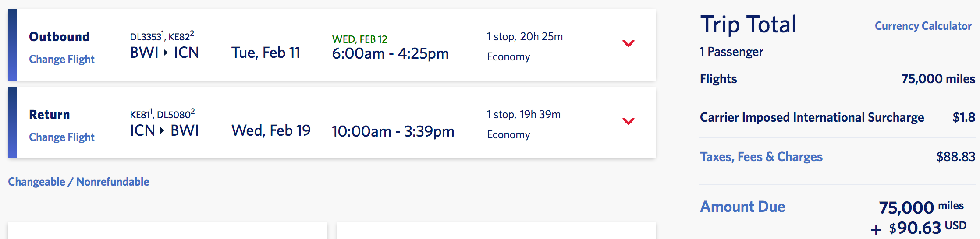Click Change Flight under Outbound
This screenshot has width=980, height=239.
point(62,59)
